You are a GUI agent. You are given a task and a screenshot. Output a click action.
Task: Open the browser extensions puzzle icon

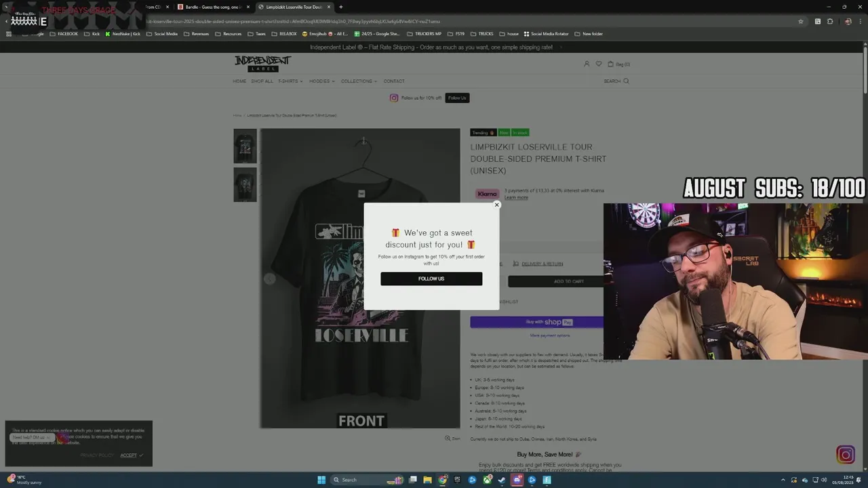pos(829,21)
